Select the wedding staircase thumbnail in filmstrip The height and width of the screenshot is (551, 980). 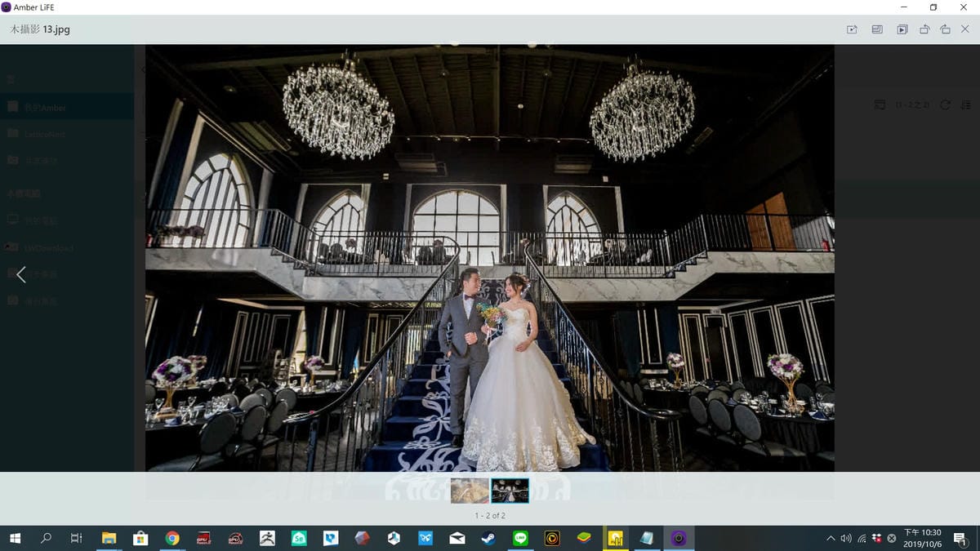(x=510, y=491)
